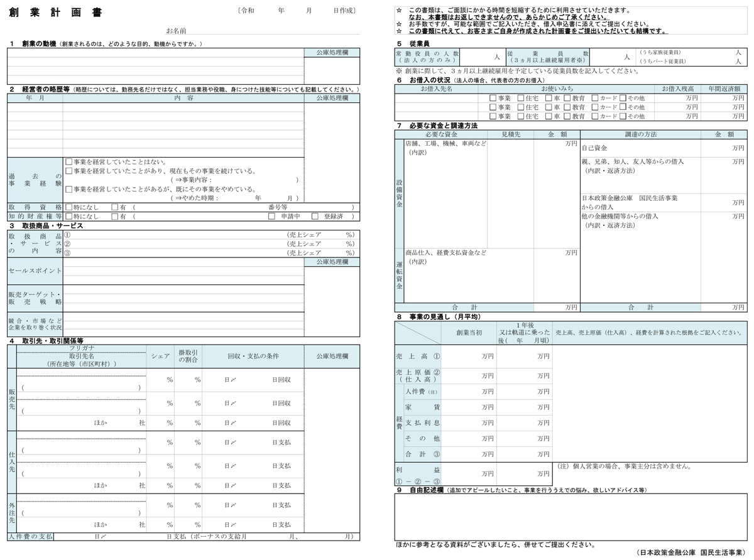Click the '7 必要な資金と調達方法' heading
The width and height of the screenshot is (754, 560).
(437, 126)
